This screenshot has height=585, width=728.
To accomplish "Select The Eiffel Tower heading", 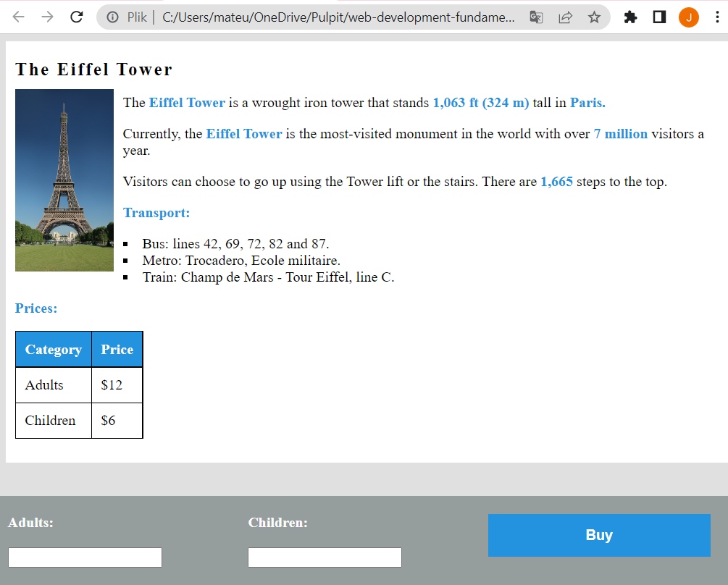I will [x=93, y=70].
